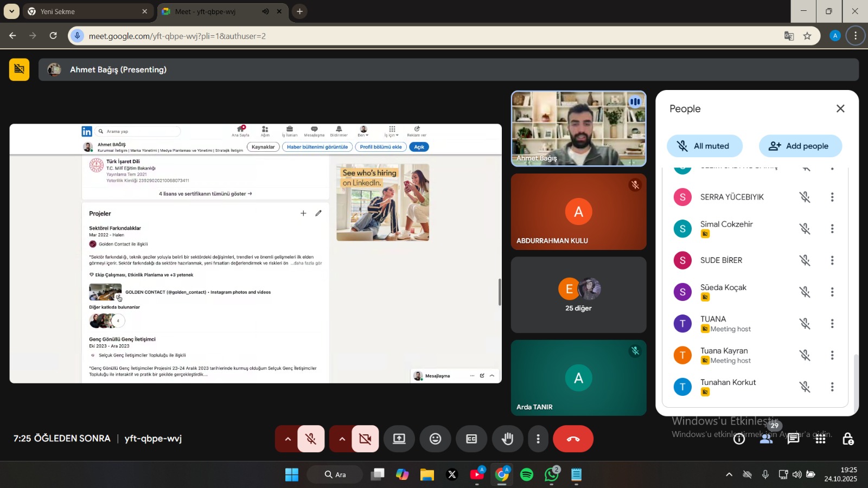868x488 pixels.
Task: Open more options for SUDE BİRER
Action: pos(832,260)
